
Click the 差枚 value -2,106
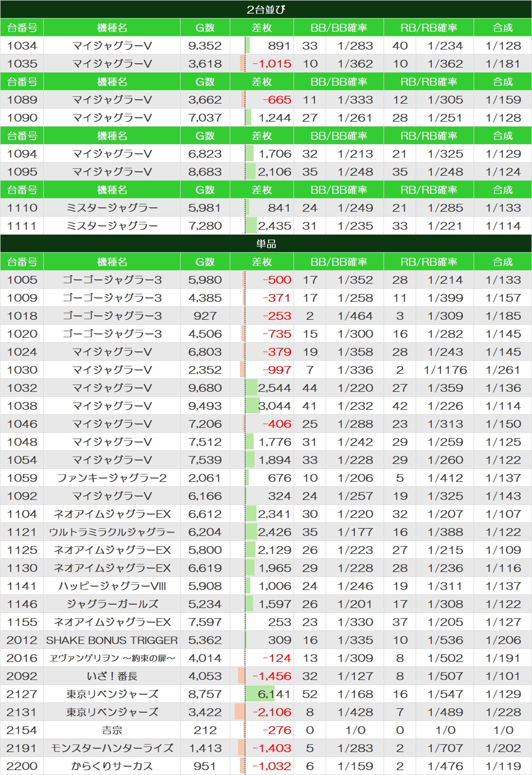click(272, 712)
